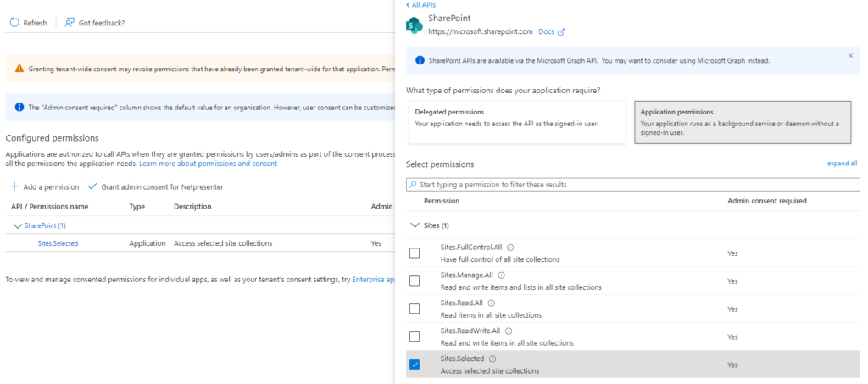This screenshot has width=868, height=384.
Task: Click the orange warning triangle icon
Action: coord(19,69)
